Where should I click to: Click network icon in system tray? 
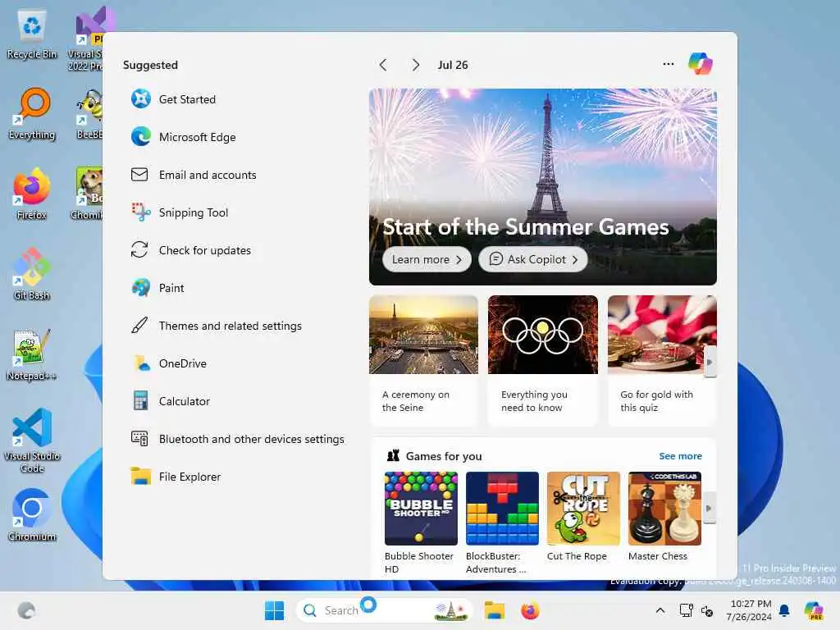[x=686, y=610]
